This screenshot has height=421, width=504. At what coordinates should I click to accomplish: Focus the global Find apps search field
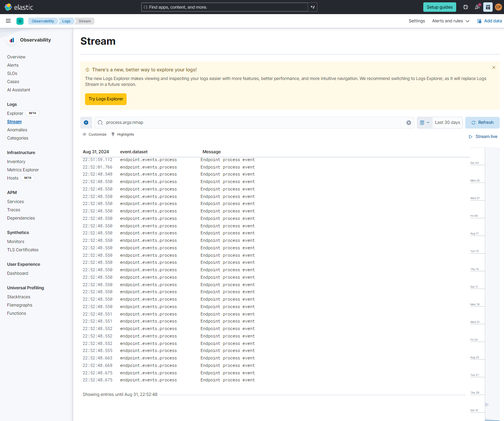tap(225, 7)
